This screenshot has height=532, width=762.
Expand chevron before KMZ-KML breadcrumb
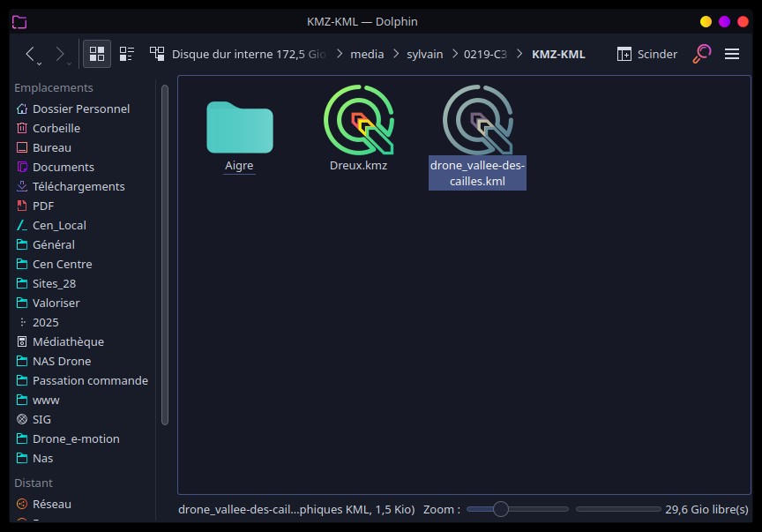pyautogui.click(x=520, y=54)
